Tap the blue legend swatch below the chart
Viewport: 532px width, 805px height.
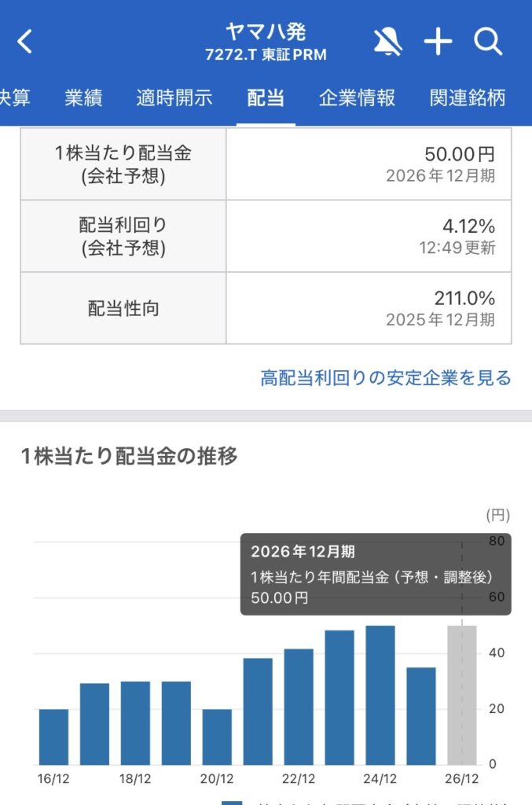(231, 798)
